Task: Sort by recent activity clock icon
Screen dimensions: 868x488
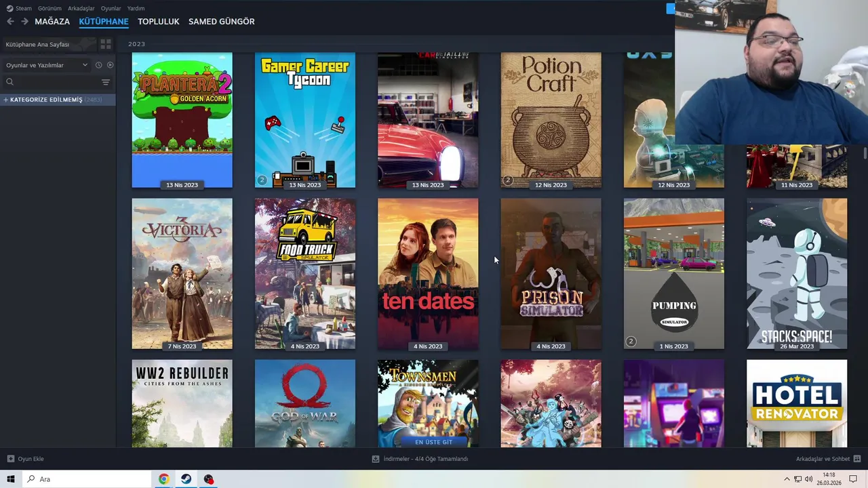Action: (99, 65)
